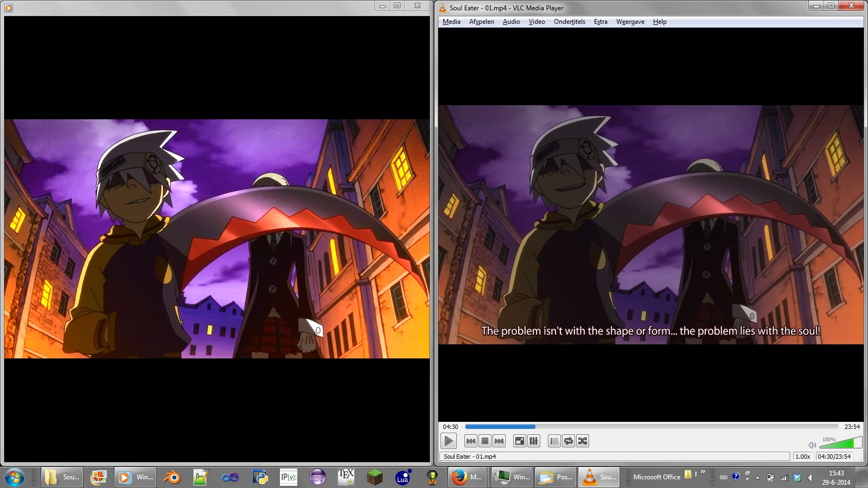Switch to the Firefox taskbar button
Viewport: 868px width, 488px height.
pos(467,477)
